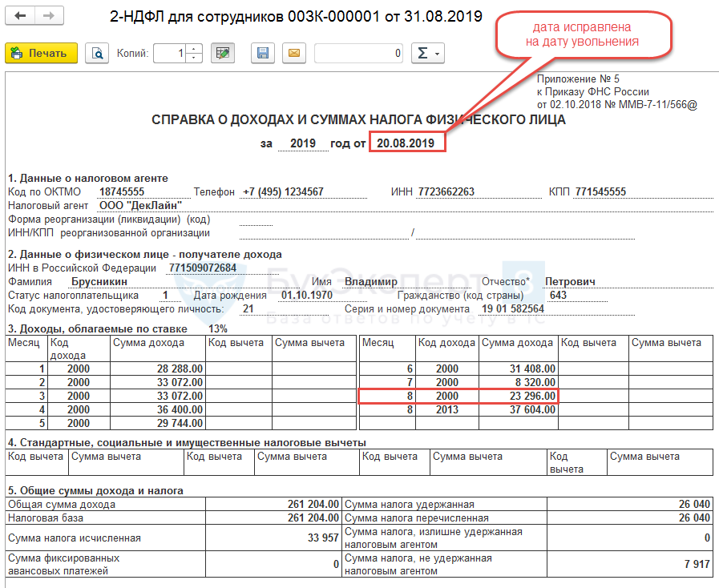Select surname Брусникин
This screenshot has height=588, width=719.
click(x=99, y=281)
